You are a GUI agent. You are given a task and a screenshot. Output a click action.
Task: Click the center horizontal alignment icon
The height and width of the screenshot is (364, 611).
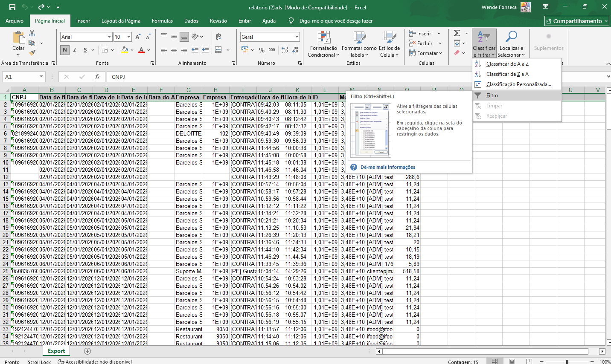[174, 50]
